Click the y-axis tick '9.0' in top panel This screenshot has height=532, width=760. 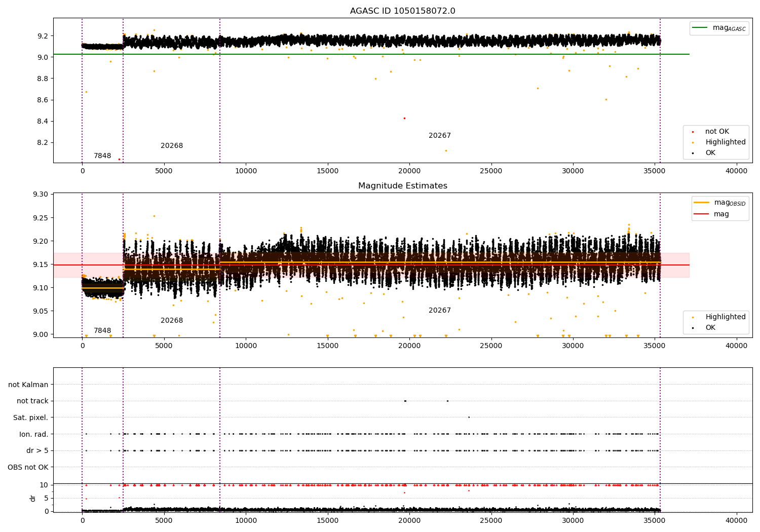[43, 57]
